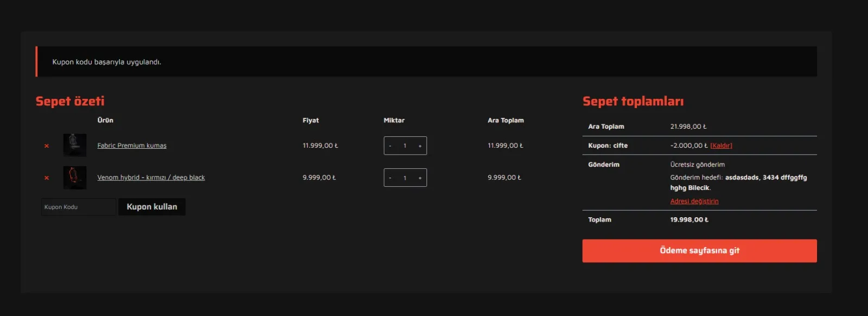Proceed with Ödeme sayfasına git button
The image size is (868, 316).
tap(699, 251)
